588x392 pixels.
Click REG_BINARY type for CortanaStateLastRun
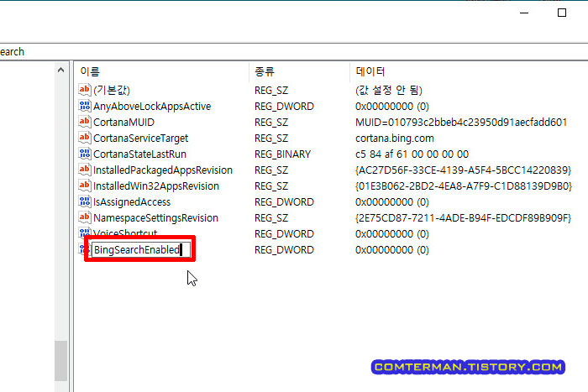[282, 154]
